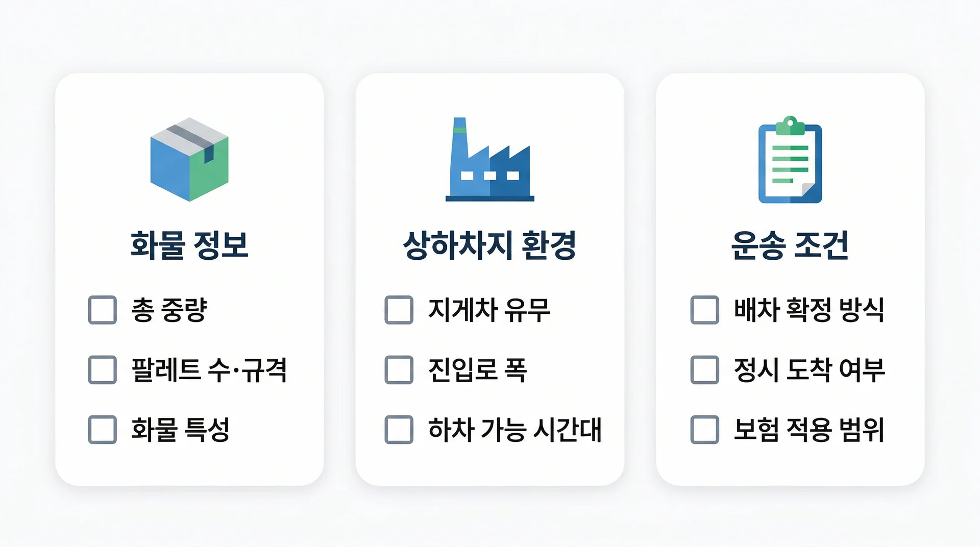The width and height of the screenshot is (980, 547).
Task: Click the 총 중량 label text
Action: point(169,310)
